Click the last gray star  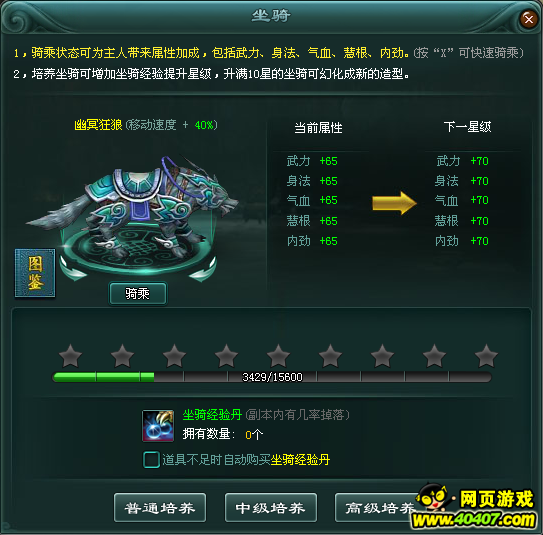pos(486,356)
